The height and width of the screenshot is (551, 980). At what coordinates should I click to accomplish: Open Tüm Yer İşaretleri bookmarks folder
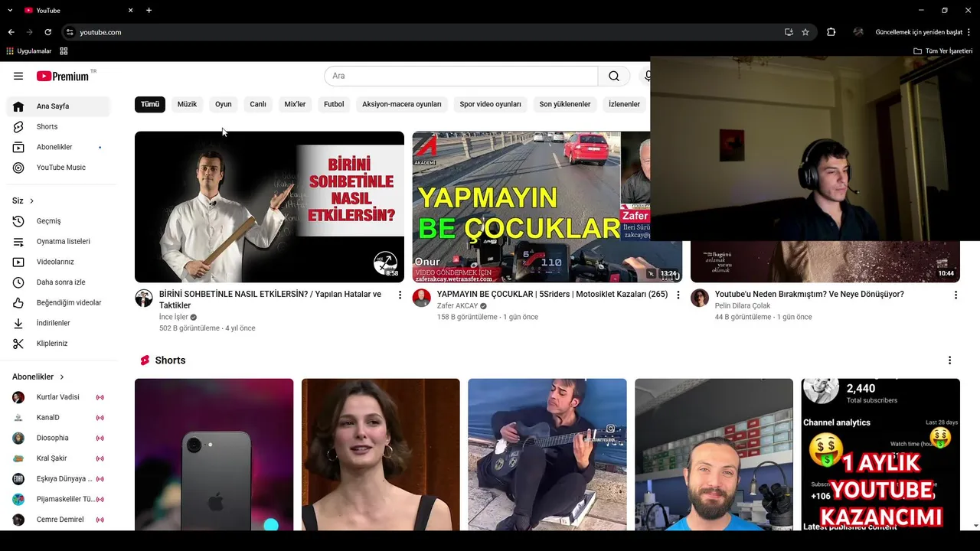tap(943, 51)
